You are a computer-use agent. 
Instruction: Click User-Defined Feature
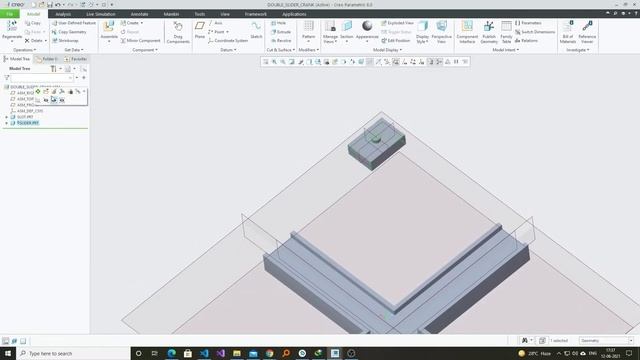[74, 23]
